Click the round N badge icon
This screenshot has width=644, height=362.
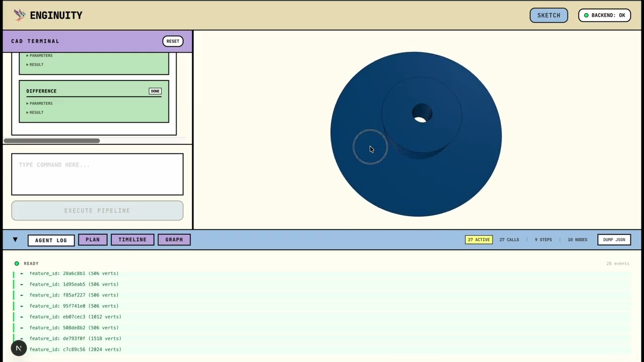pyautogui.click(x=19, y=348)
